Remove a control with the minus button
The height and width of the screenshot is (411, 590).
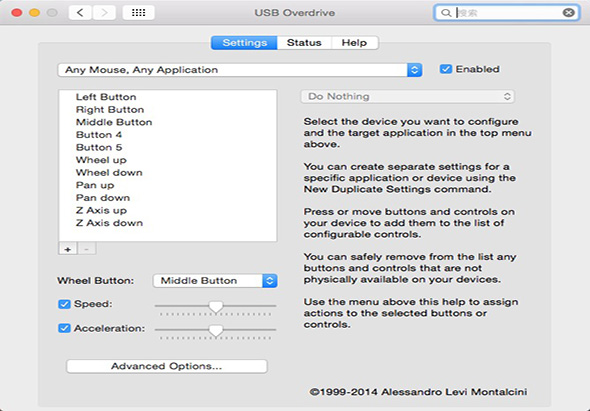coord(87,249)
